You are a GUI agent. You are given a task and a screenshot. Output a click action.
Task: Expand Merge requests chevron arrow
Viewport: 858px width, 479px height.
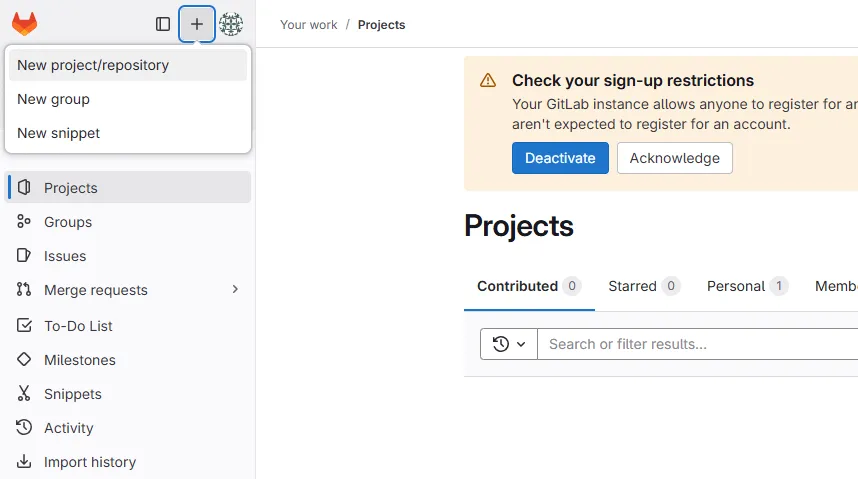coord(235,290)
